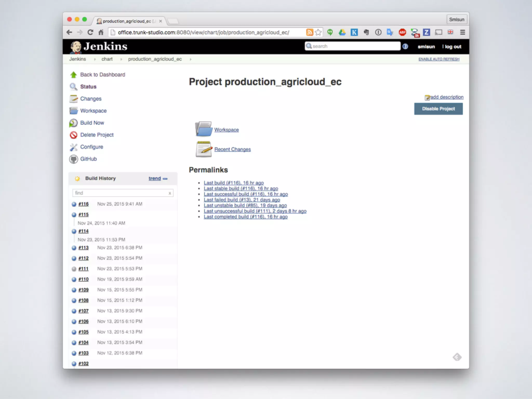Expand the chart breadcrumb arrow
This screenshot has width=532, height=399.
click(x=121, y=59)
